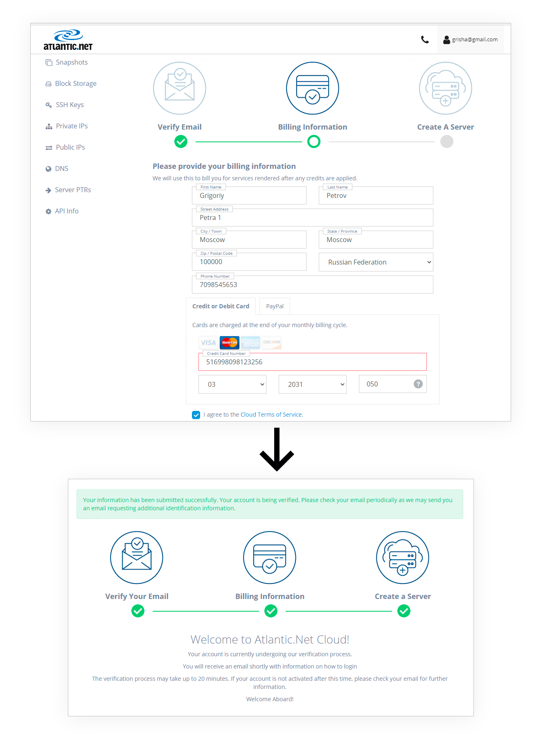Click the State / Province field
This screenshot has height=756, width=541.
376,240
